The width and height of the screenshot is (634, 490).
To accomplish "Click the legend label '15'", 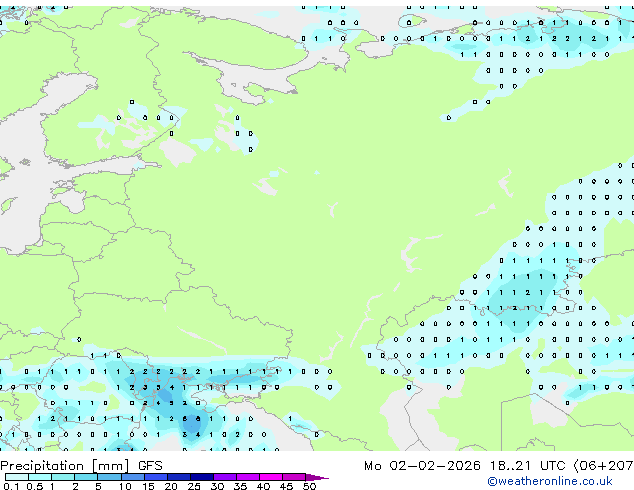I will [x=148, y=486].
